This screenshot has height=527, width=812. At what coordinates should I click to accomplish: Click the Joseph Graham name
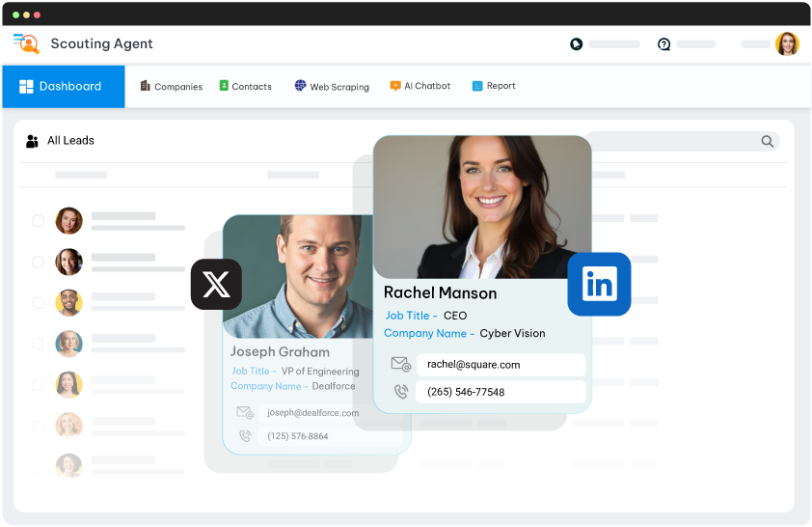tap(280, 352)
